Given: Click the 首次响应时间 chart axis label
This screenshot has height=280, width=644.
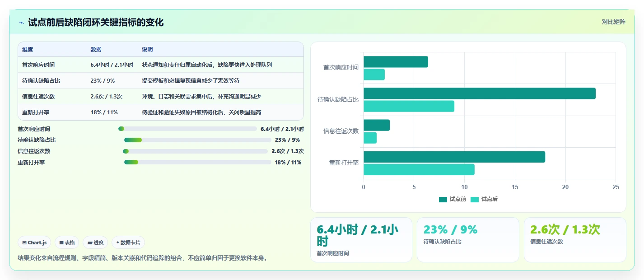Looking at the screenshot, I should point(341,68).
